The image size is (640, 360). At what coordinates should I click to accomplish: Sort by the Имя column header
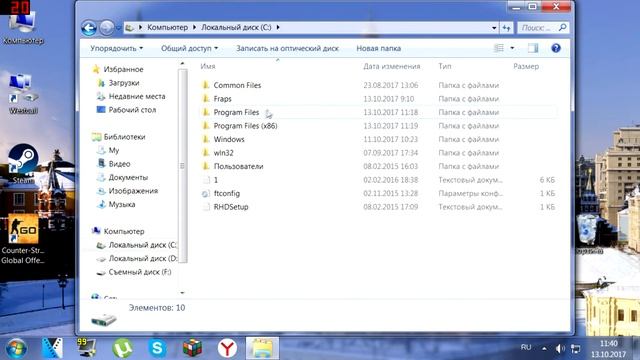click(208, 66)
